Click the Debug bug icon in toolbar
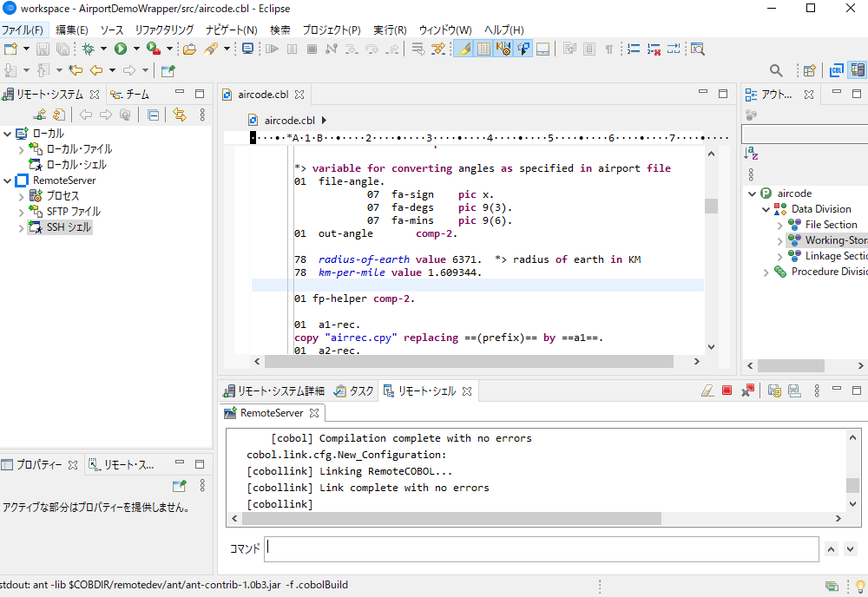This screenshot has height=597, width=868. [88, 49]
